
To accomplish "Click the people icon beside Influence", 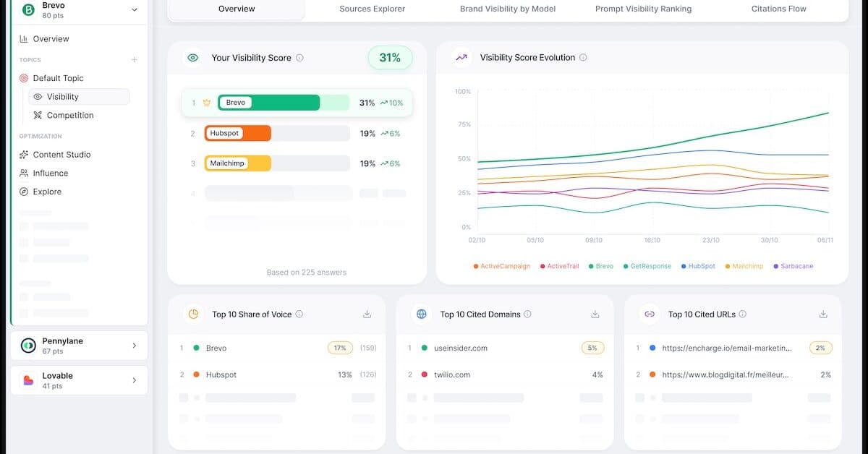I will coord(24,174).
